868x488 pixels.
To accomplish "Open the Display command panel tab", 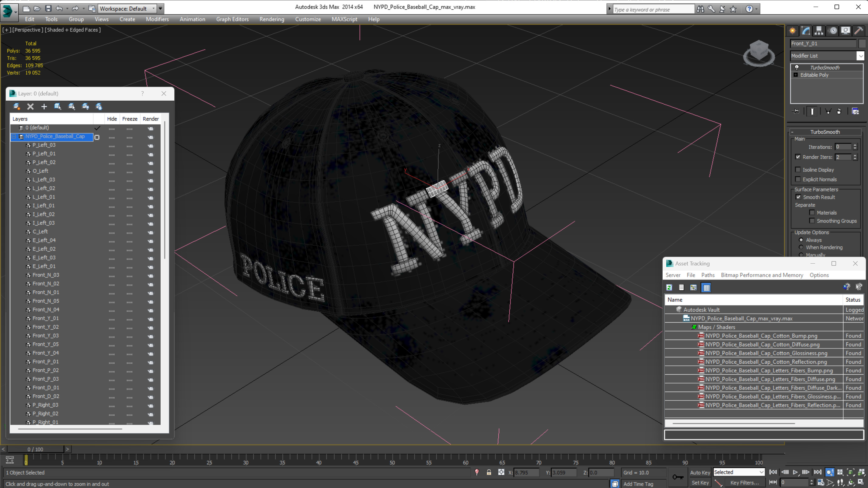I will tap(845, 31).
